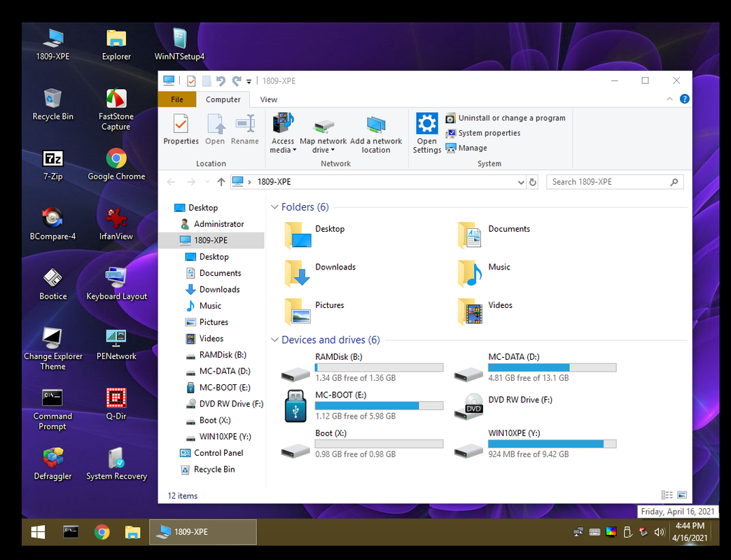Viewport: 731px width, 560px height.
Task: Select the Bootice desktop icon
Action: click(x=53, y=284)
